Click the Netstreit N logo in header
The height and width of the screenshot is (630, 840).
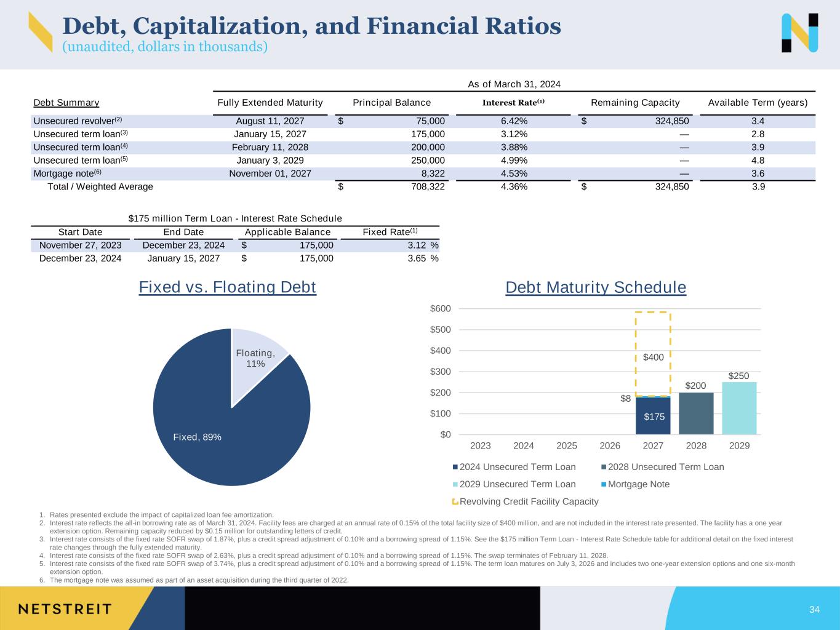[x=799, y=33]
